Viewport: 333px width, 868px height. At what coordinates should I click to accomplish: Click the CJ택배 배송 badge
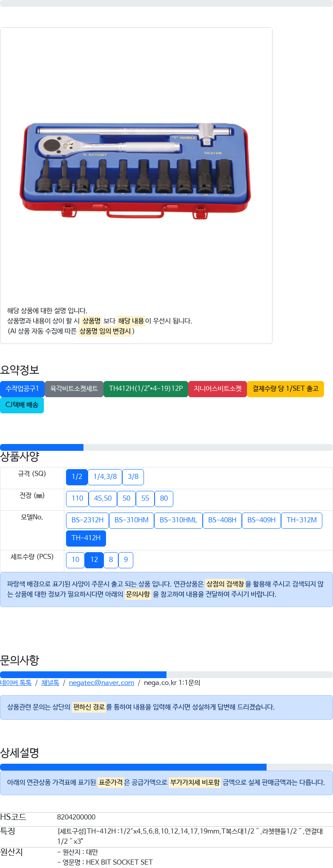[x=22, y=405]
